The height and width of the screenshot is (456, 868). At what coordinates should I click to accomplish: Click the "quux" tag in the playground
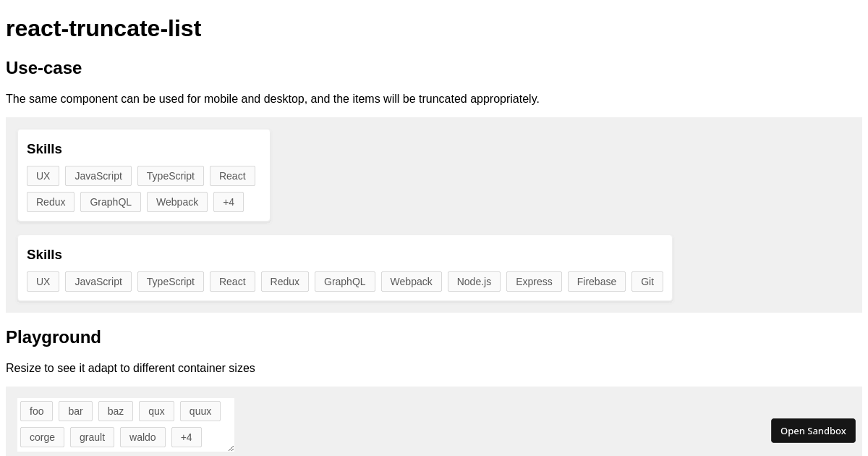click(200, 411)
